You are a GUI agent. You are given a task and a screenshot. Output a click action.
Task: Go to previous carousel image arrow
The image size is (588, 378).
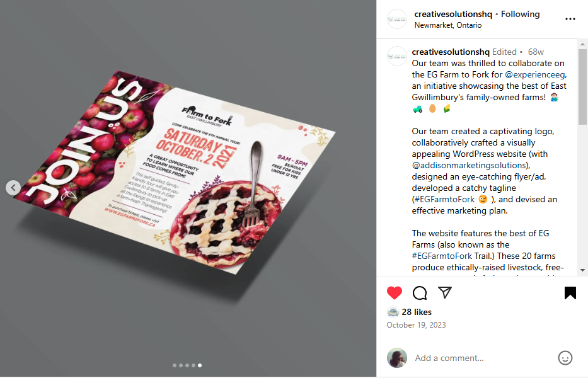click(13, 188)
